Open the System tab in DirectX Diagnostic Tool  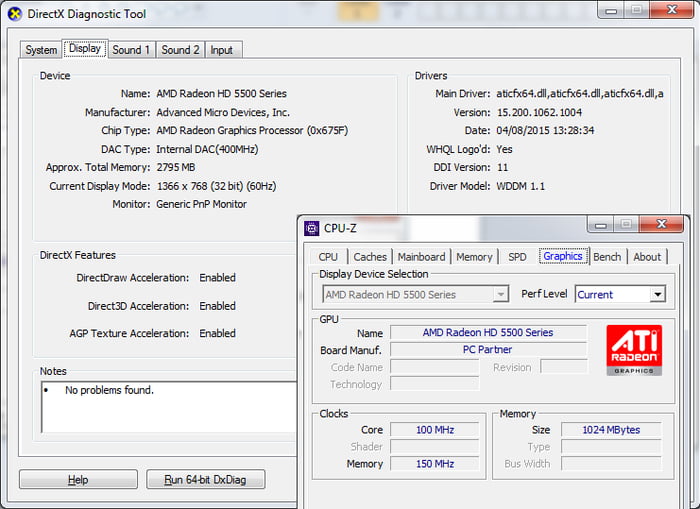pyautogui.click(x=41, y=50)
